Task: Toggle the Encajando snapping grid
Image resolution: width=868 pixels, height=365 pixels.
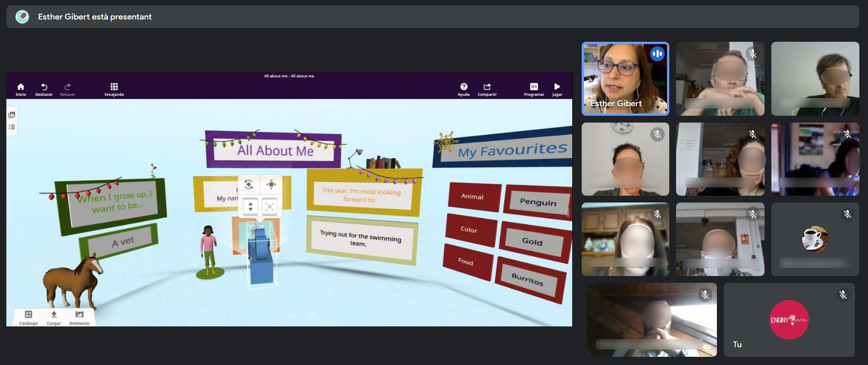Action: [114, 89]
